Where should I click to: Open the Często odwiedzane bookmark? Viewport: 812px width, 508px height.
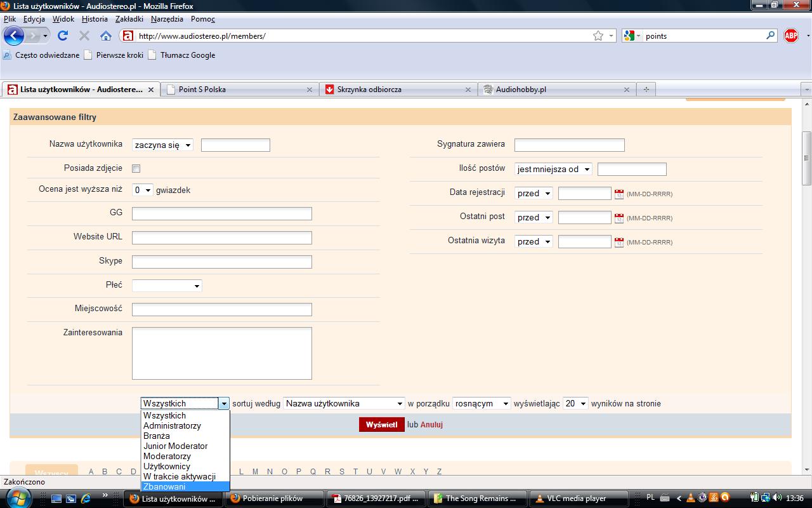point(41,55)
